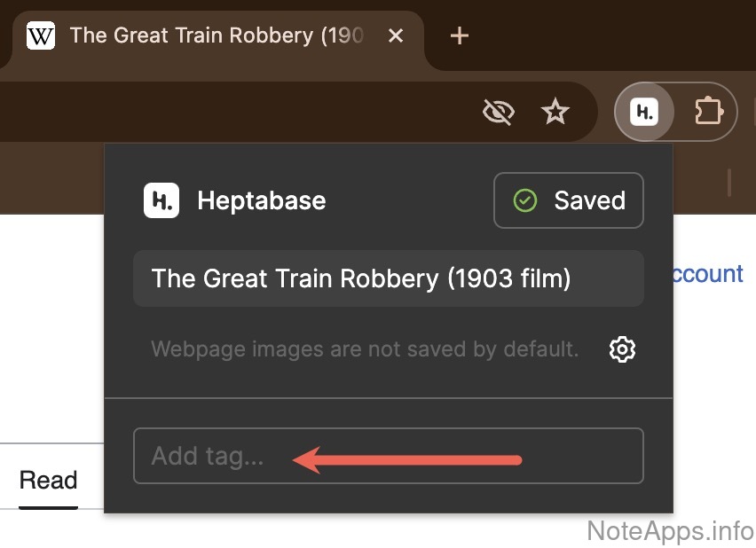Open a new browser tab

point(459,36)
